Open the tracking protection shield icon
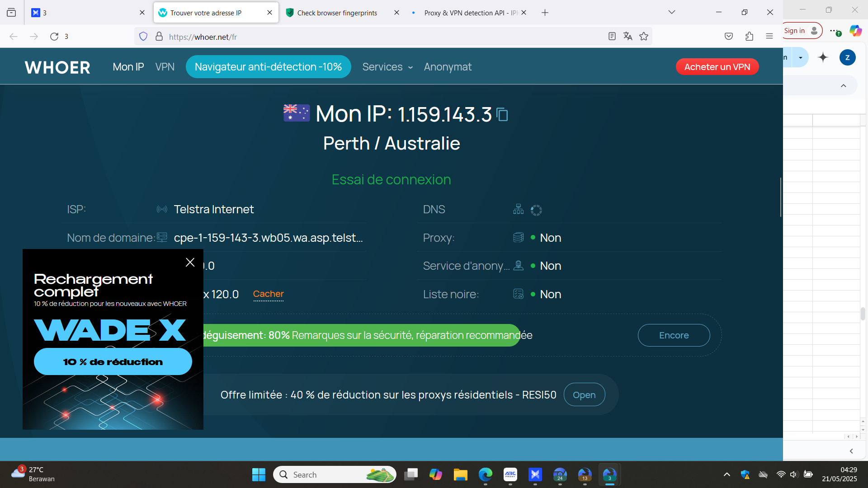This screenshot has height=488, width=868. (x=143, y=37)
